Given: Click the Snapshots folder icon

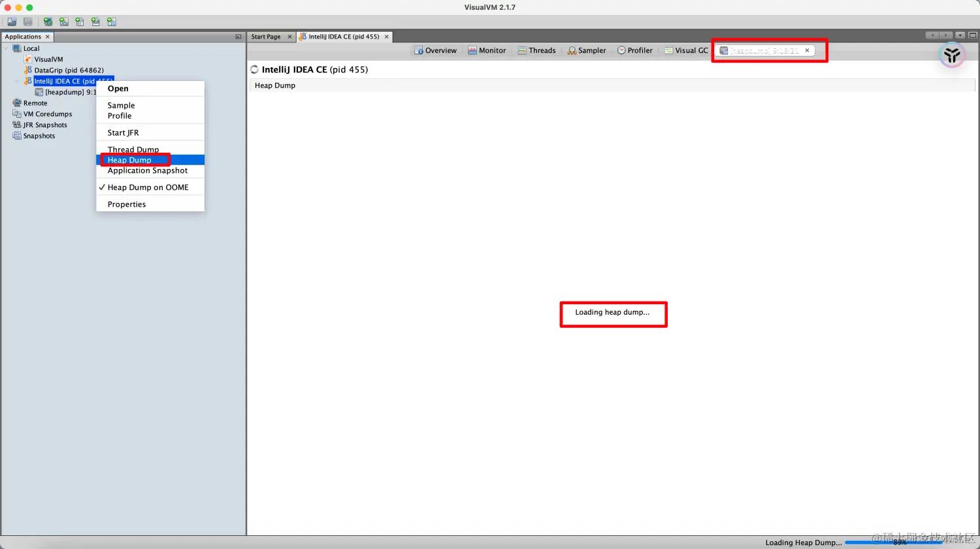Looking at the screenshot, I should tap(17, 136).
